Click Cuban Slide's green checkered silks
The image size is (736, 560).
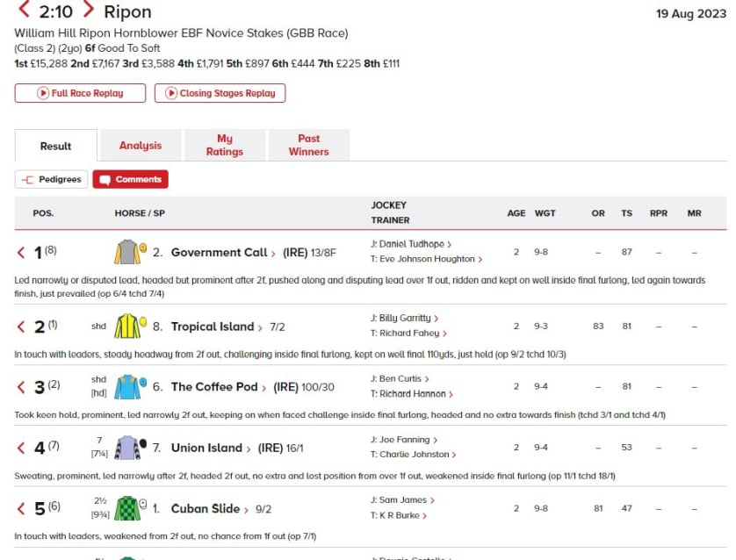128,508
